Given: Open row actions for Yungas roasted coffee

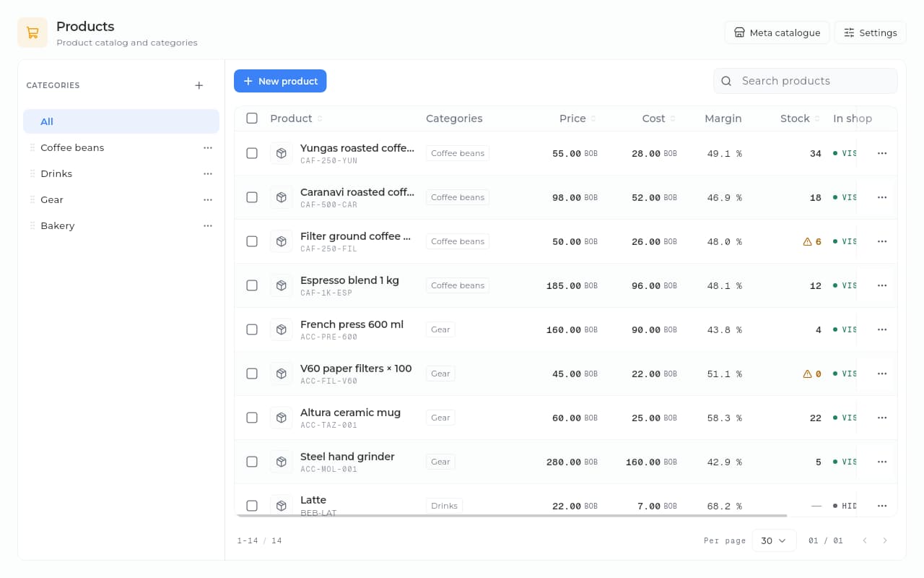Looking at the screenshot, I should 882,153.
